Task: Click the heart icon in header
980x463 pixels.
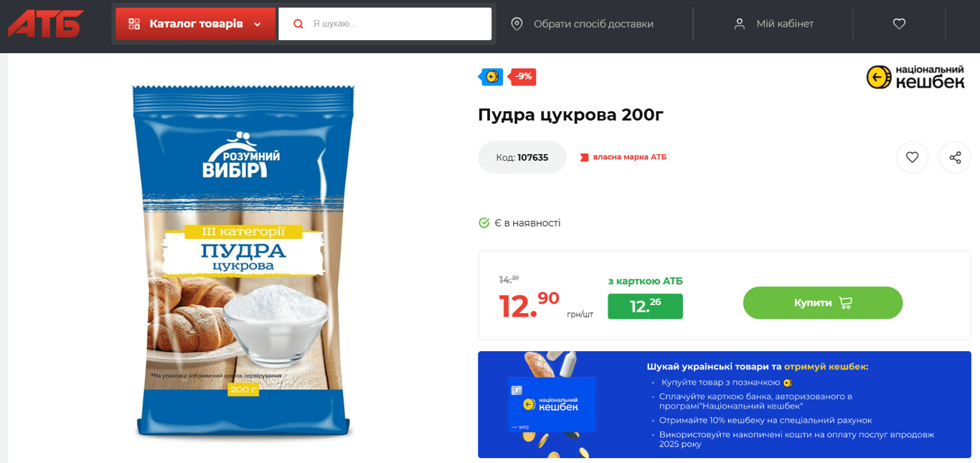Action: tap(899, 24)
